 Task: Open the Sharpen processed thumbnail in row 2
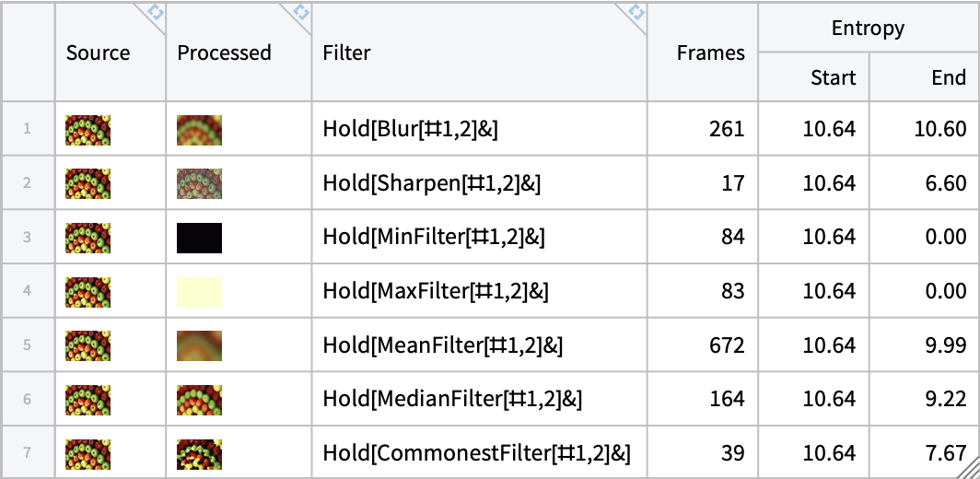[x=199, y=183]
